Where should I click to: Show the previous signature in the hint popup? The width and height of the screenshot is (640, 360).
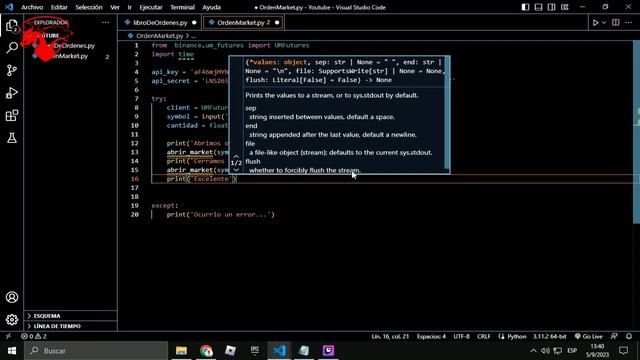pyautogui.click(x=236, y=156)
